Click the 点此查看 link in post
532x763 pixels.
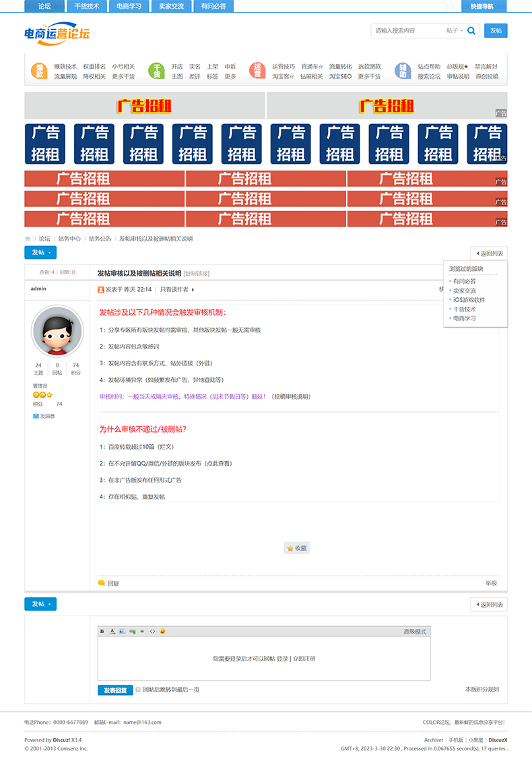218,463
